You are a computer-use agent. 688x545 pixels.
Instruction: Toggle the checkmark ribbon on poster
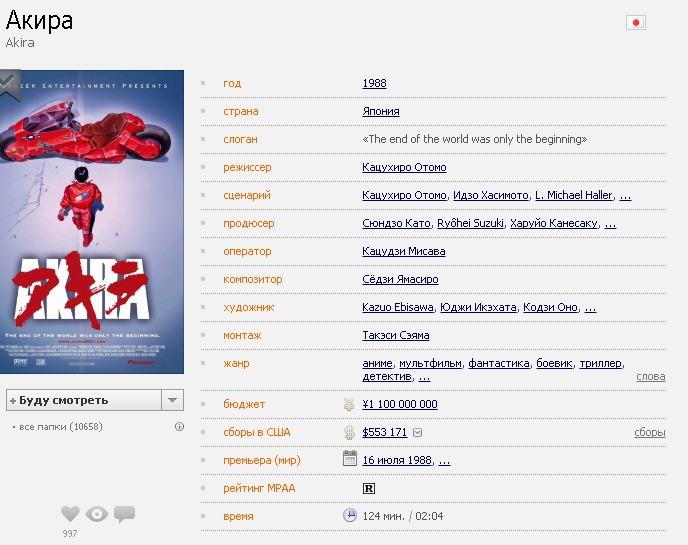pos(9,82)
